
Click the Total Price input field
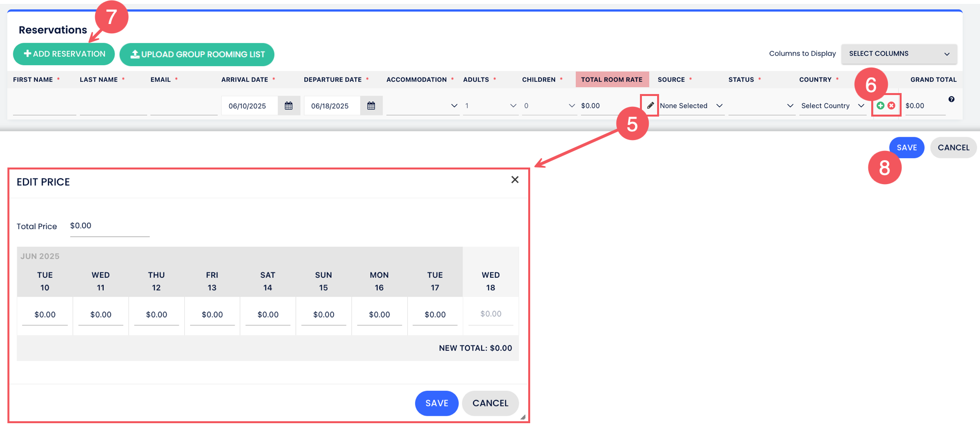point(109,226)
